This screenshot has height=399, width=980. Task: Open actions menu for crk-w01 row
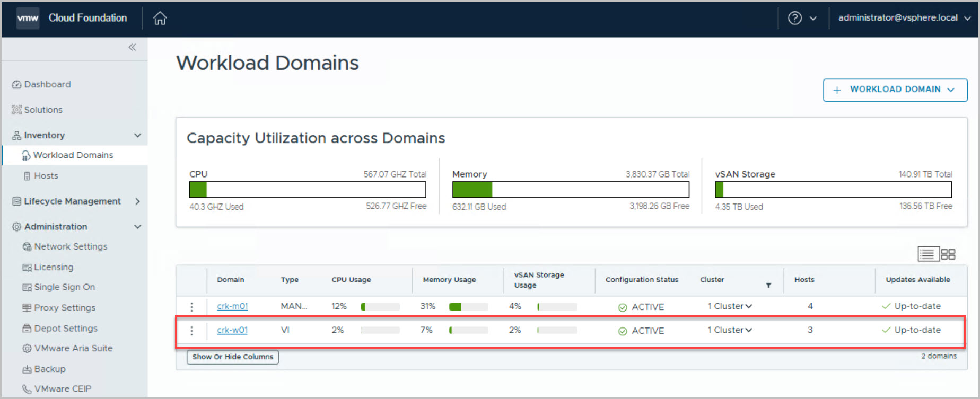pyautogui.click(x=191, y=331)
